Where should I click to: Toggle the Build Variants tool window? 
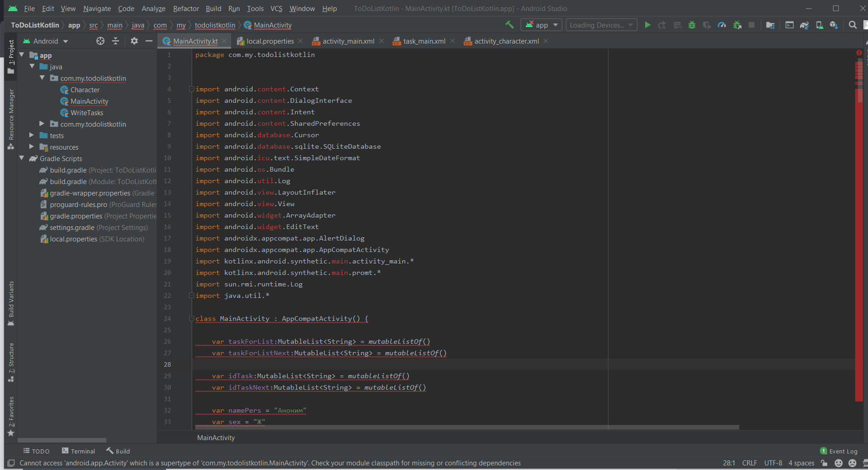tap(11, 303)
